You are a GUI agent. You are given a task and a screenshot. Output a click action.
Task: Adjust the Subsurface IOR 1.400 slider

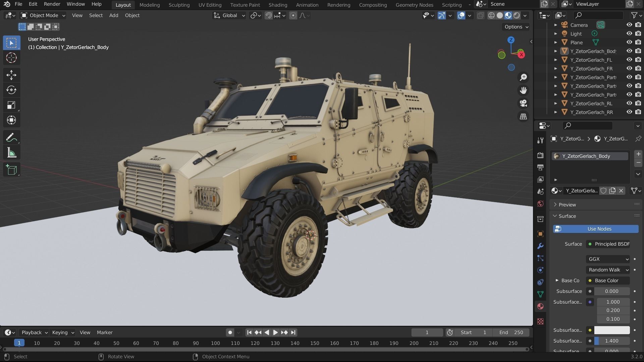point(612,341)
